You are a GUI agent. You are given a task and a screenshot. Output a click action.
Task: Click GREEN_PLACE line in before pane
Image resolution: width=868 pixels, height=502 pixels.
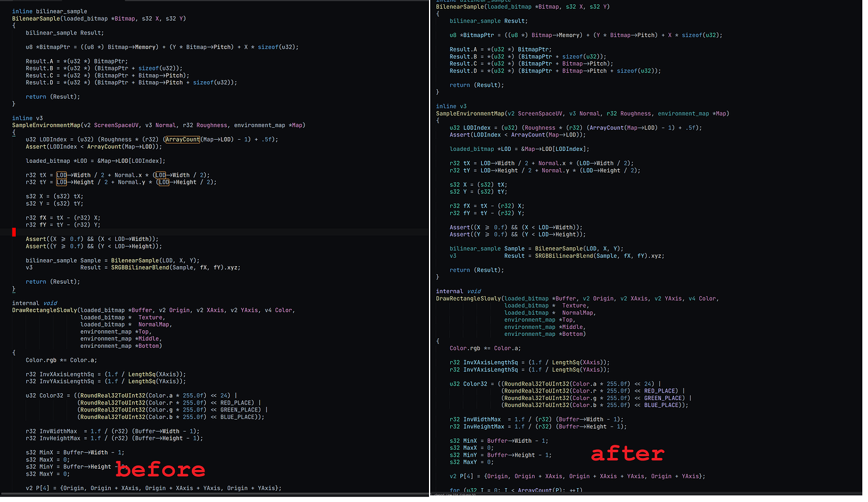[172, 410]
